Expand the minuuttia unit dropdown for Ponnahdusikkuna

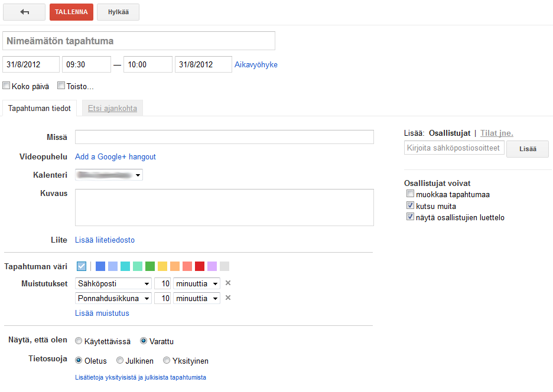pyautogui.click(x=197, y=299)
